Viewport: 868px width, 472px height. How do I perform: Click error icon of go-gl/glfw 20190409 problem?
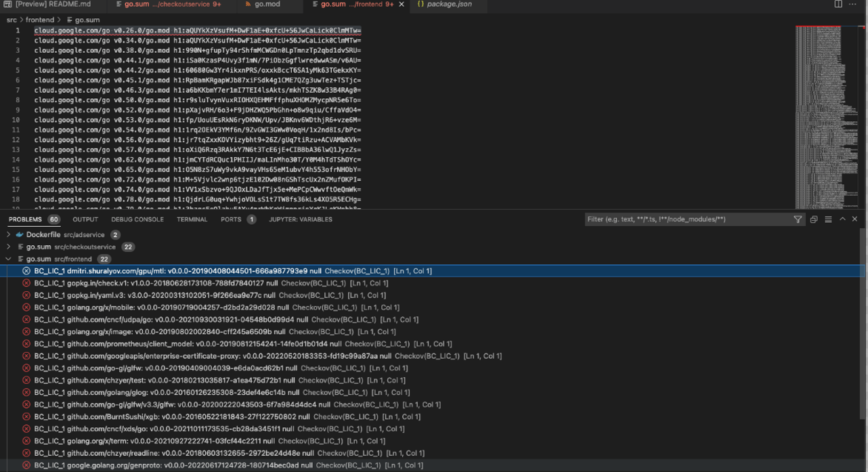click(x=26, y=368)
